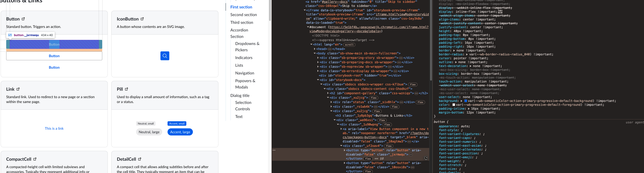Image resolution: width=644 pixels, height=173 pixels.
Task: Click the flex badge on _1u90wpng div
Action: (x=387, y=125)
